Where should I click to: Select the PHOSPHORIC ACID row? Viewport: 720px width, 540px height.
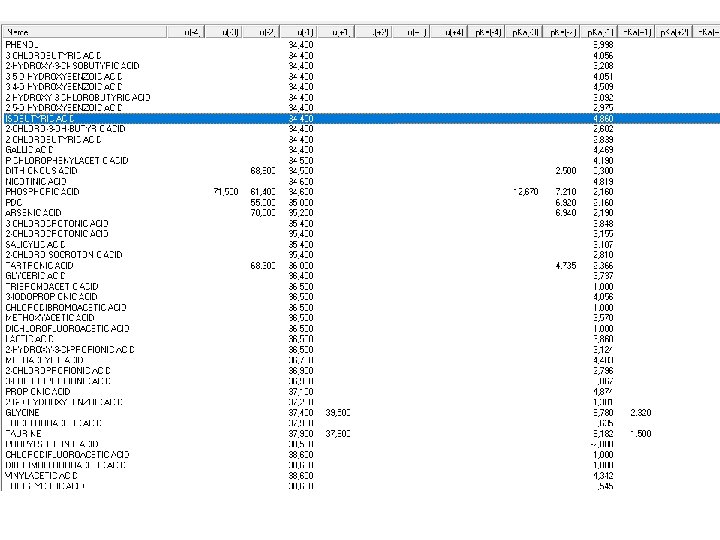[362, 192]
